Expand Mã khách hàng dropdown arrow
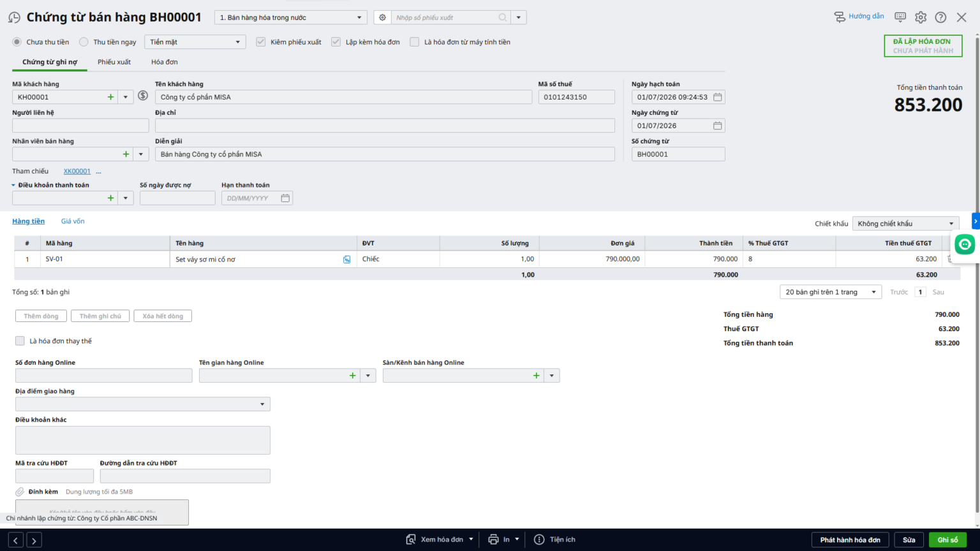Screen dimensions: 980x551 pos(126,97)
